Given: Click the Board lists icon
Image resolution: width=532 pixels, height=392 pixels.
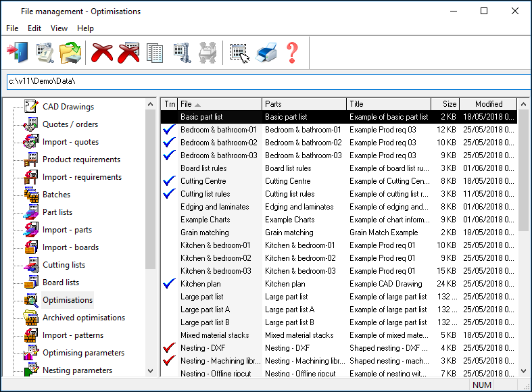Looking at the screenshot, I should (x=31, y=283).
